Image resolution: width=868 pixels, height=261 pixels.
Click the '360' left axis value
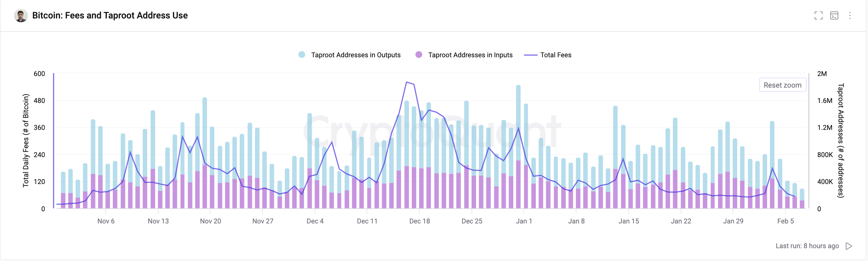pyautogui.click(x=39, y=127)
